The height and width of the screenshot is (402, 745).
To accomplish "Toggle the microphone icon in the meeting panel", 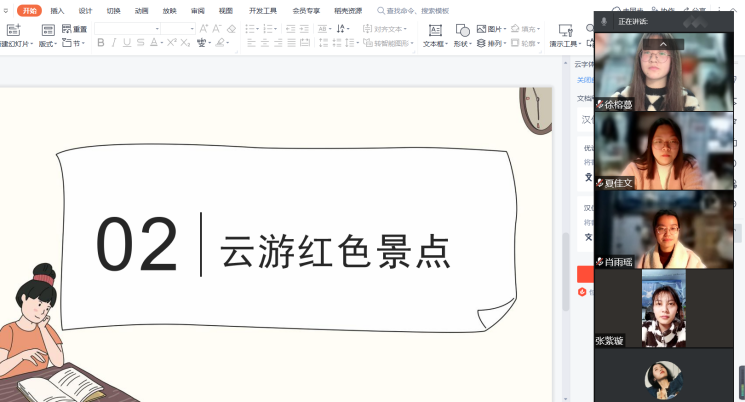I will 604,21.
